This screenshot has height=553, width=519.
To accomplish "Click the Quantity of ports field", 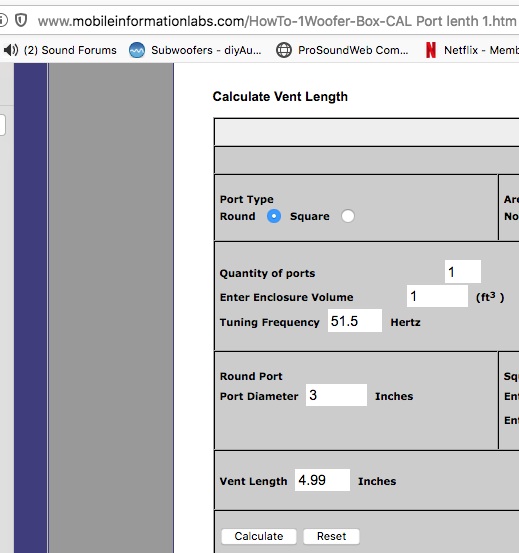I will [x=463, y=272].
